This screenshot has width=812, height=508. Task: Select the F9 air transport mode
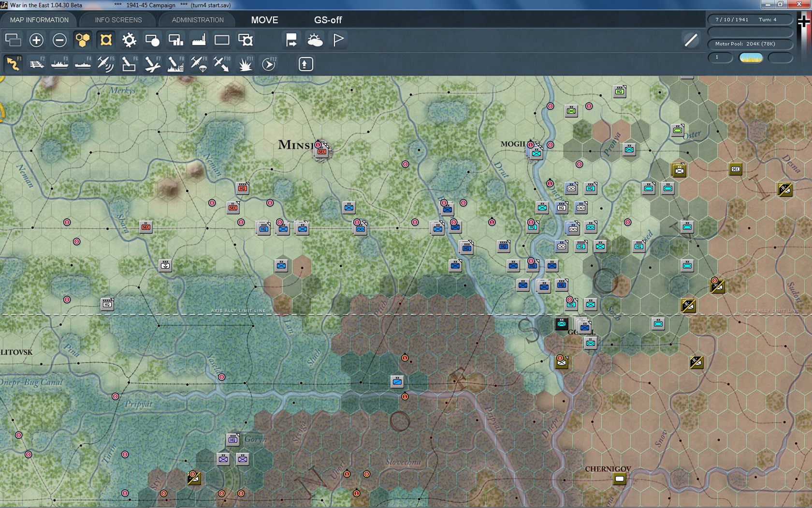pyautogui.click(x=199, y=64)
